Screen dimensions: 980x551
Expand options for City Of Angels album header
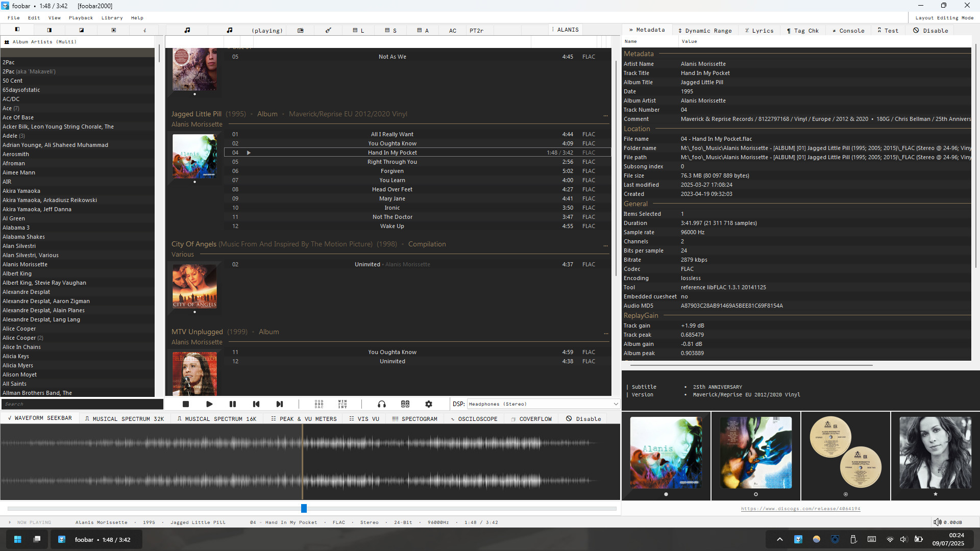(606, 245)
